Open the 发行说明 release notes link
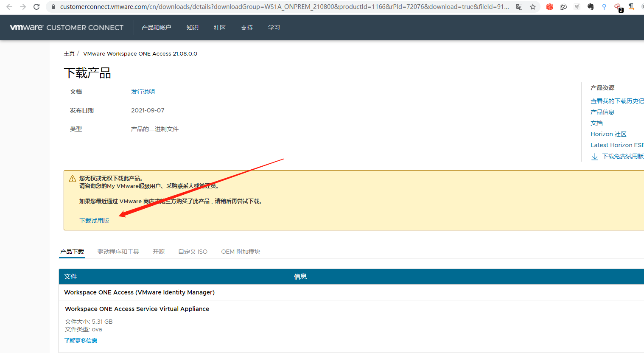Viewport: 644px width, 353px height. tap(143, 92)
